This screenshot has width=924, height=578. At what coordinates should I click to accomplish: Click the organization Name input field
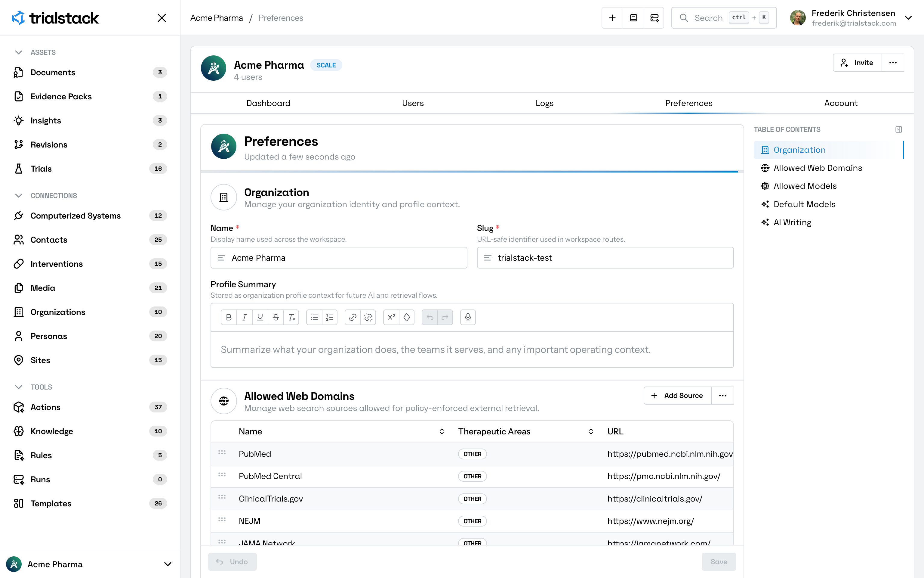[x=339, y=258]
